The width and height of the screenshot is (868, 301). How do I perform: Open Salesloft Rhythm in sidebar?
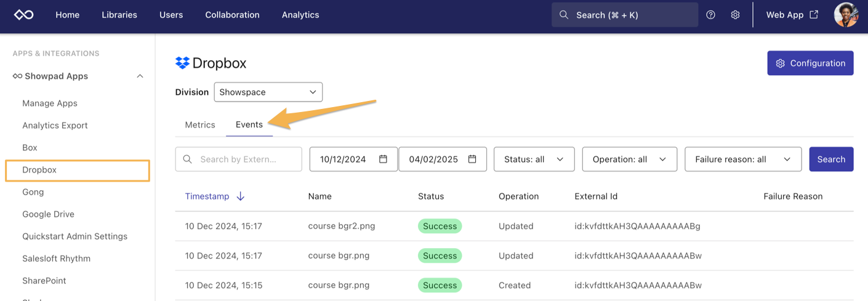(x=56, y=259)
